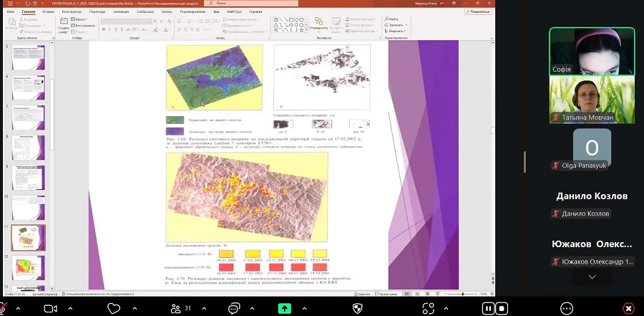Viewport: 644px width, 316px height.
Task: Open the More options ellipsis button
Action: [x=566, y=308]
